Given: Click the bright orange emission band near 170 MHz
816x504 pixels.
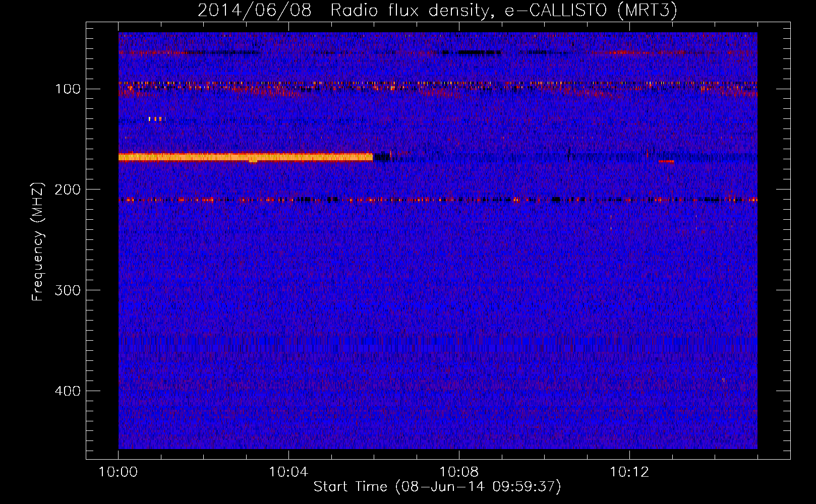Looking at the screenshot, I should coord(246,157).
